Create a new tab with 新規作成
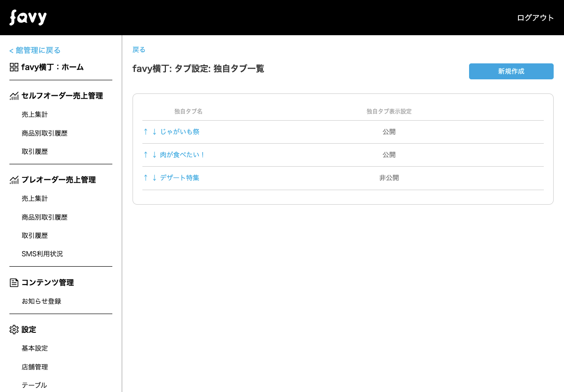The width and height of the screenshot is (564, 392). [511, 71]
